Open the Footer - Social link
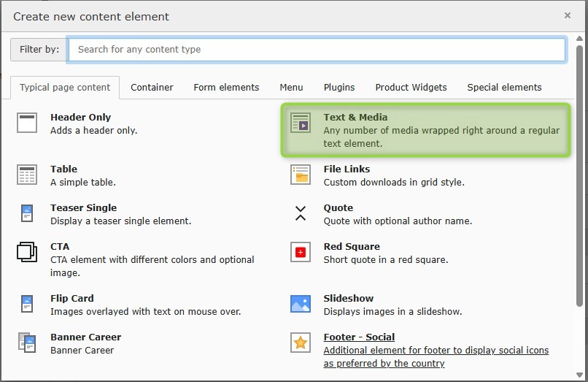 [359, 337]
